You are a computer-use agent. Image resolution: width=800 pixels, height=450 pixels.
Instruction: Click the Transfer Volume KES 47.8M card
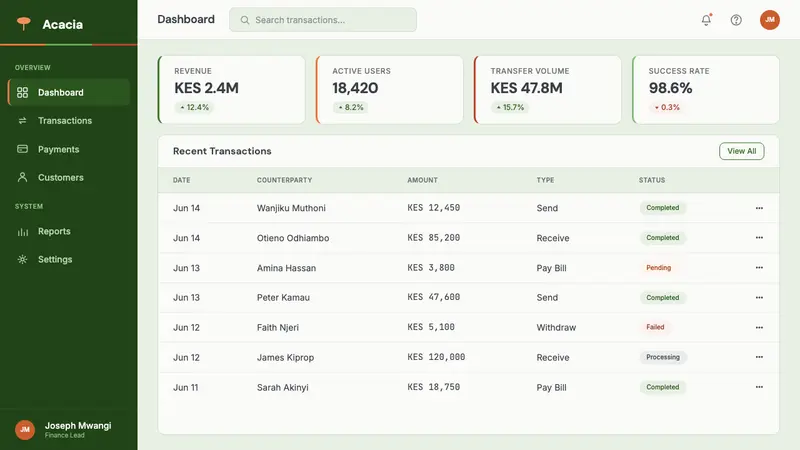(x=548, y=90)
